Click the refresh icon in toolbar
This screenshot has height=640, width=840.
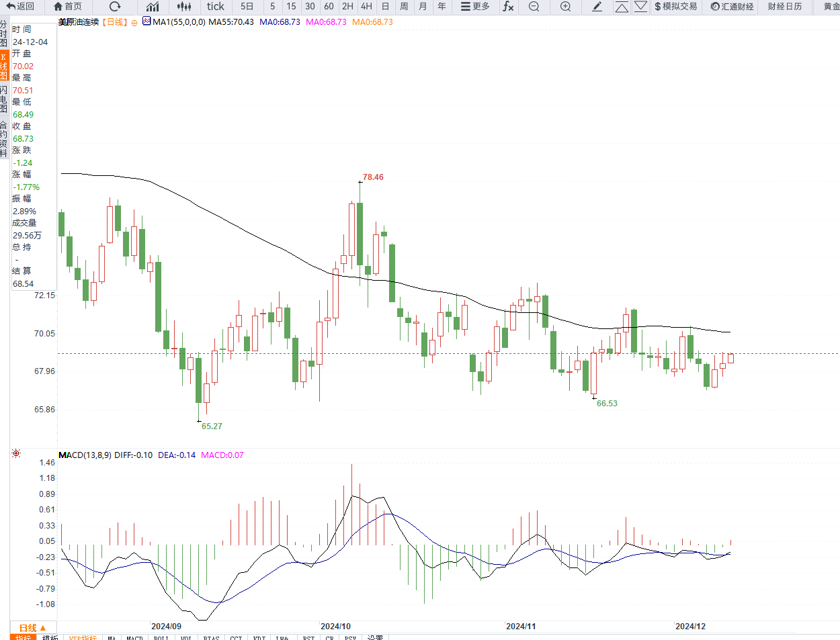115,7
